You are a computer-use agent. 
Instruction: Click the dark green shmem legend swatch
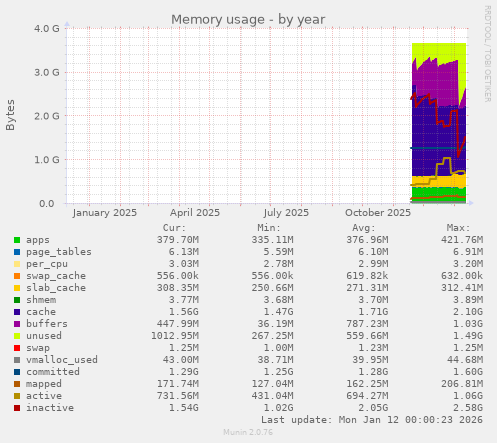click(17, 300)
